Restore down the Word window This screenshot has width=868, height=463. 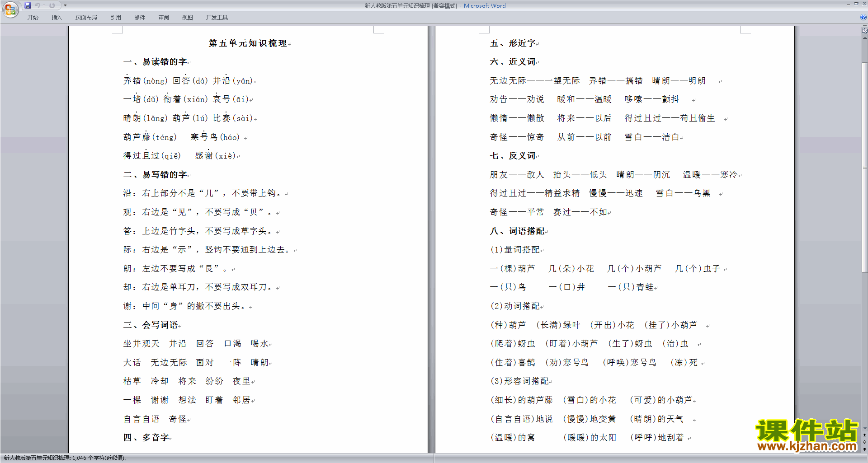[x=856, y=4]
